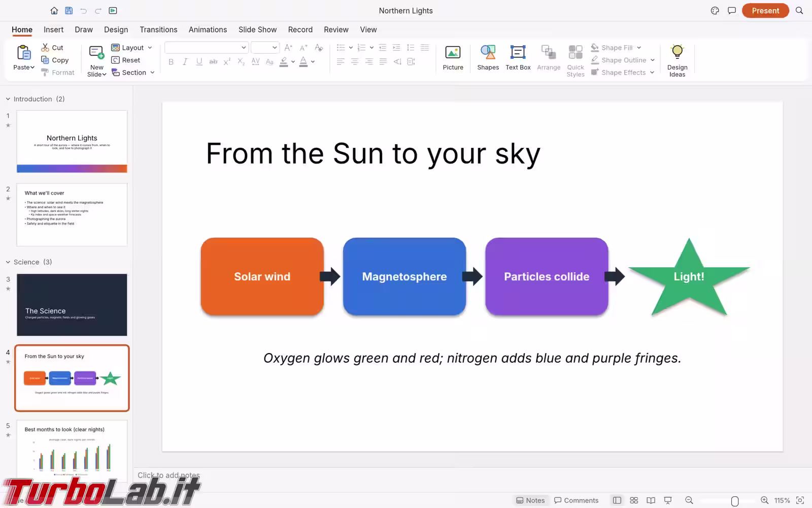The height and width of the screenshot is (508, 812).
Task: Start slideshow from the title bar play icon
Action: tap(113, 11)
